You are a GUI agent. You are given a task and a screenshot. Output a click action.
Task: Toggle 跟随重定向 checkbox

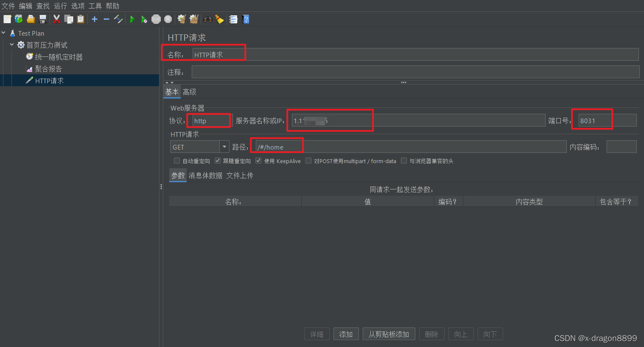218,161
